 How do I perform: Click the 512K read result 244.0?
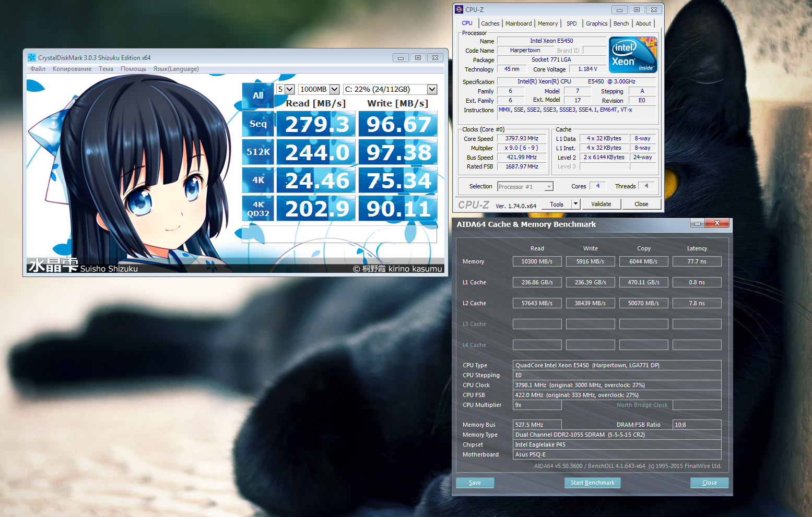pyautogui.click(x=316, y=152)
